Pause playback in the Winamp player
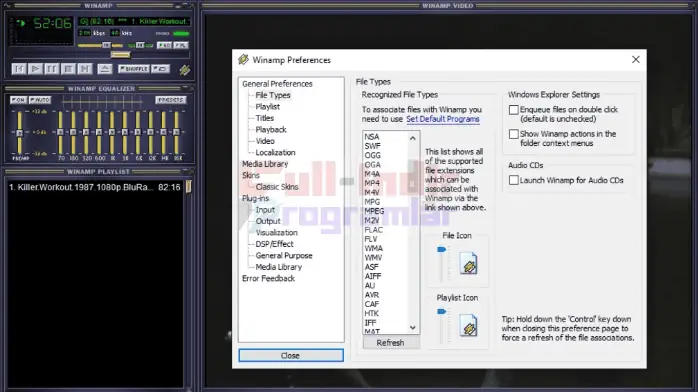 pos(52,69)
